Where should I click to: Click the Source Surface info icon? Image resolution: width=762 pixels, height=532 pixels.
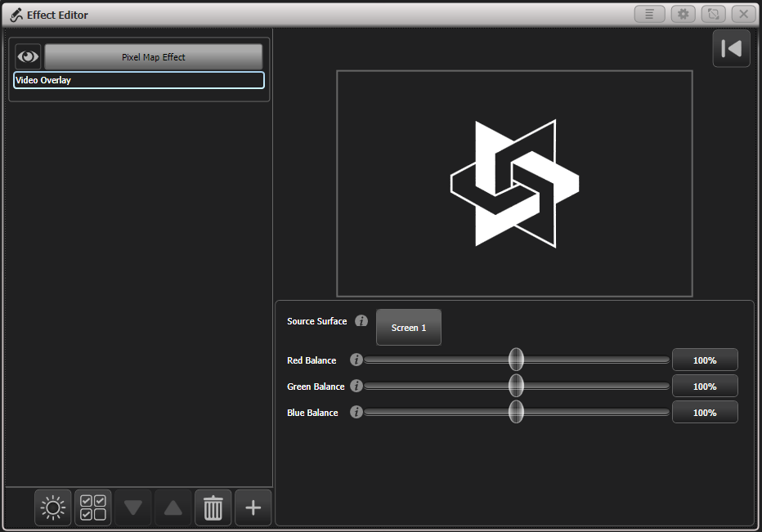click(x=361, y=320)
